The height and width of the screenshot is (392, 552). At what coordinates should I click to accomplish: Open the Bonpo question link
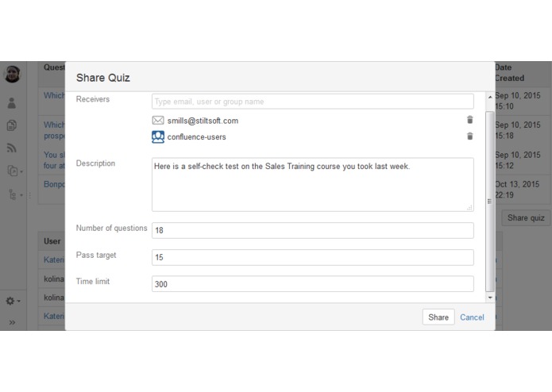pos(54,184)
